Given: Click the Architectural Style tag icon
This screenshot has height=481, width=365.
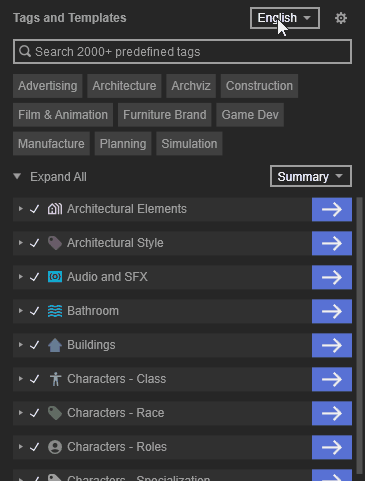Looking at the screenshot, I should [55, 243].
